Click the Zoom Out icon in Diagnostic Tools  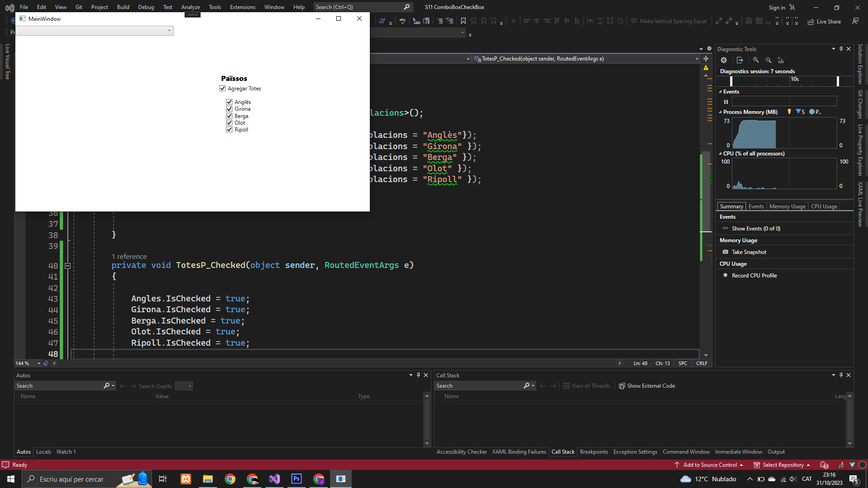769,60
